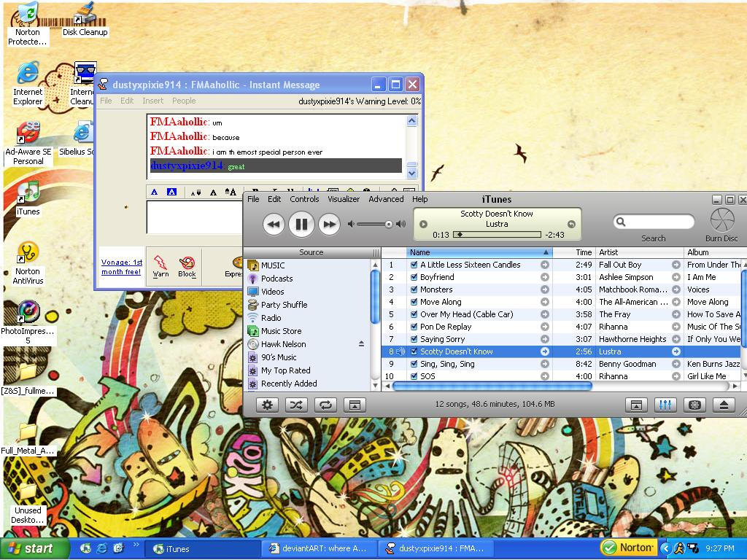Uncheck A Little Less Sixteen Candles

click(x=414, y=265)
